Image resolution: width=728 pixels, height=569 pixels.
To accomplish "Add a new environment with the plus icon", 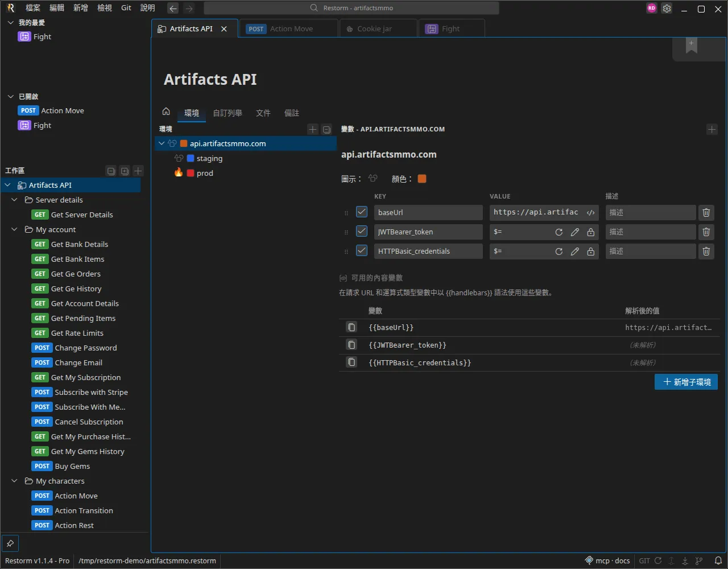I will (x=313, y=130).
